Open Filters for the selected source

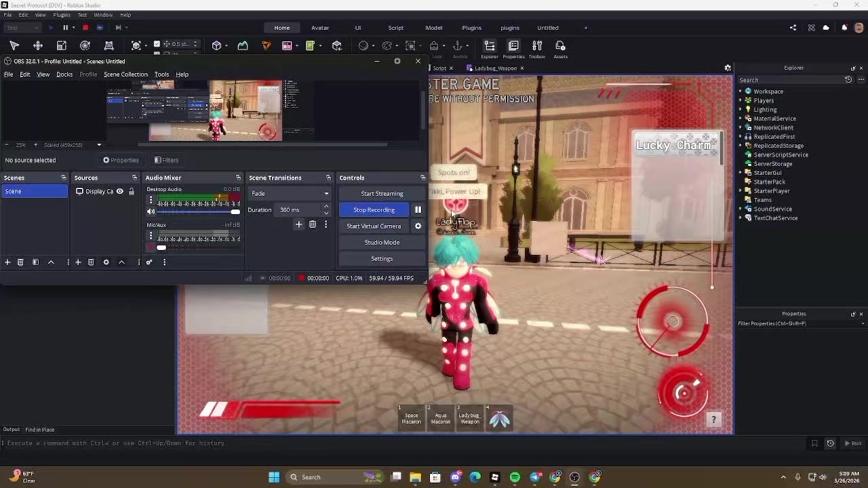point(166,161)
